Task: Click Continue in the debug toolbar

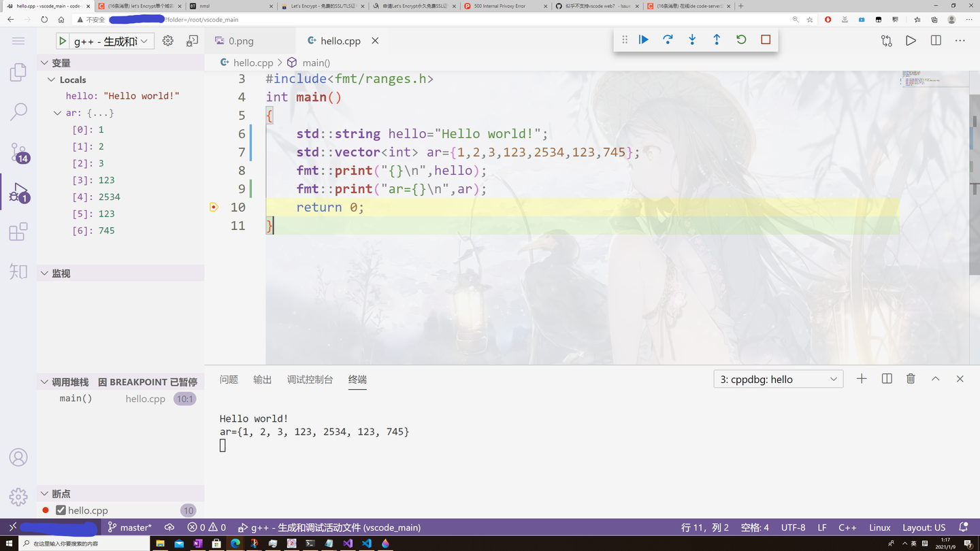Action: (x=642, y=39)
